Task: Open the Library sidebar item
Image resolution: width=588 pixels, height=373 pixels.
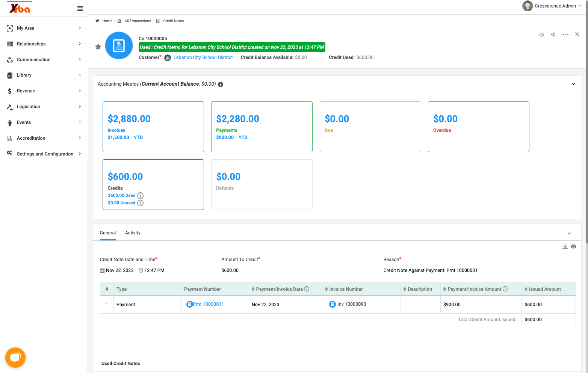Action: point(44,75)
